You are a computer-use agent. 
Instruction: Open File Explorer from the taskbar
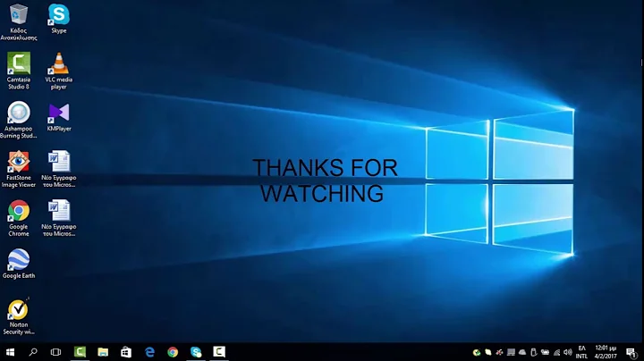point(103,352)
